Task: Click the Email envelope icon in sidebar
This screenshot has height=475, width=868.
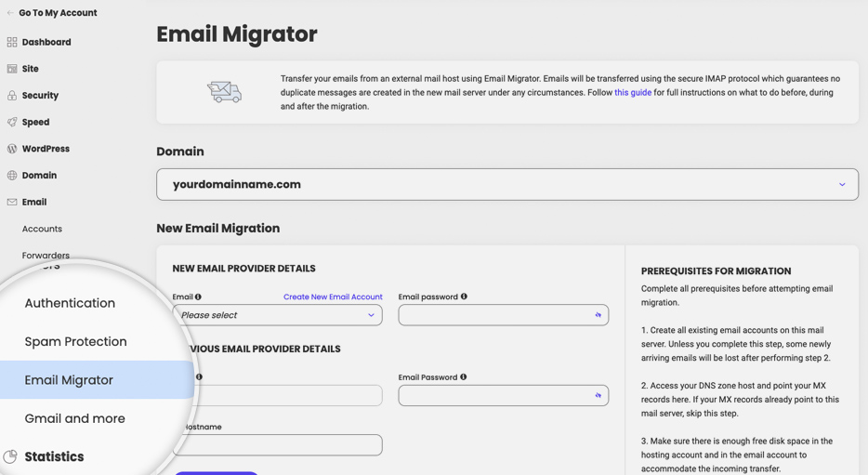Action: [12, 202]
